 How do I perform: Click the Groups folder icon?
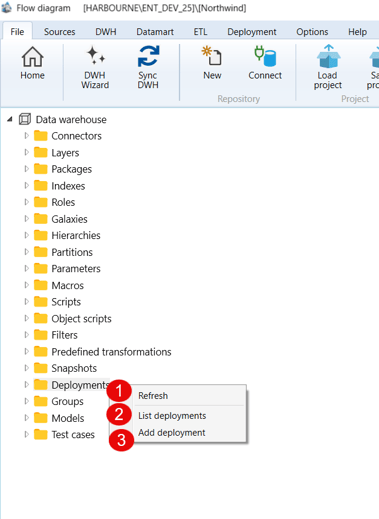tap(41, 401)
